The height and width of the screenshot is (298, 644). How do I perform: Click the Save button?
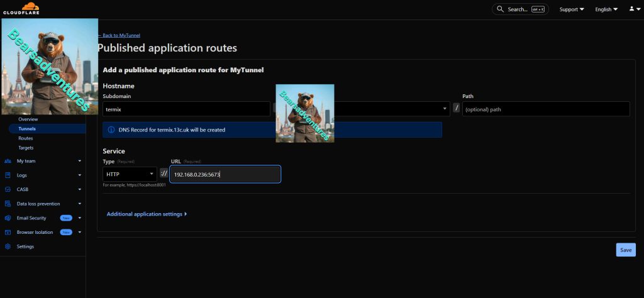coord(625,250)
